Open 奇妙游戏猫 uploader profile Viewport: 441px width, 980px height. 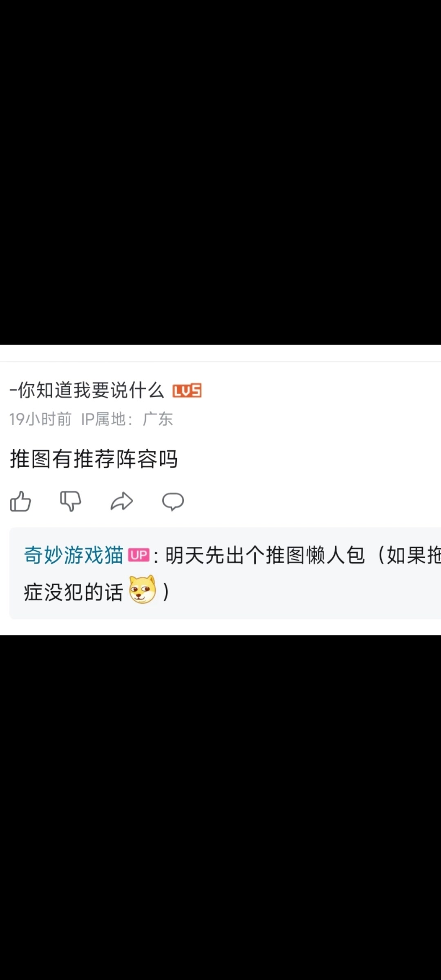[x=73, y=555]
